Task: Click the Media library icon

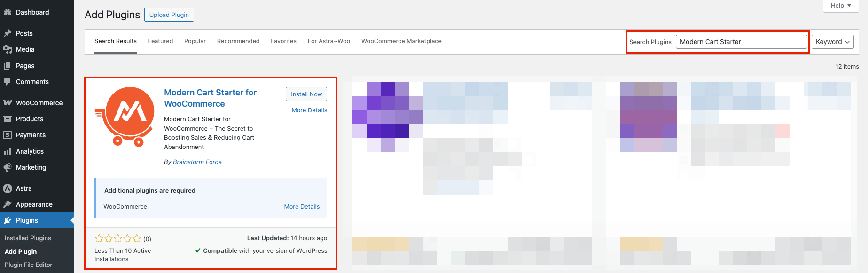Action: [8, 49]
